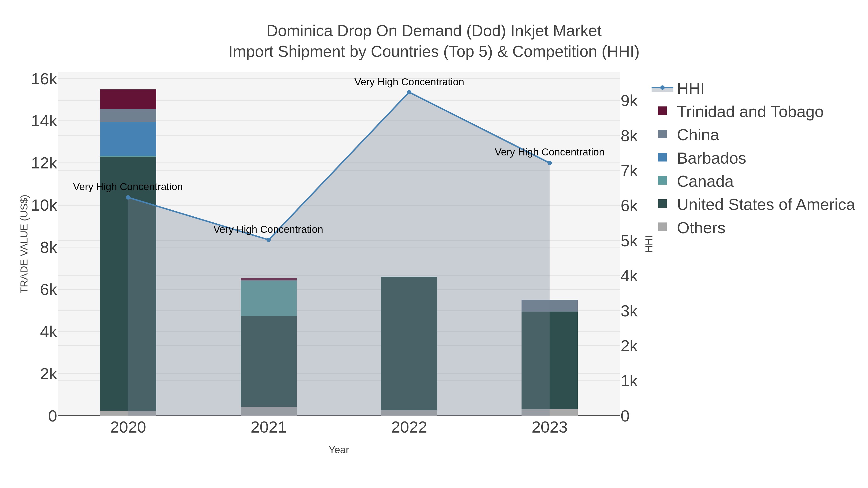This screenshot has height=488, width=868.
Task: Select the China segment atop 2023 bar
Action: 549,306
